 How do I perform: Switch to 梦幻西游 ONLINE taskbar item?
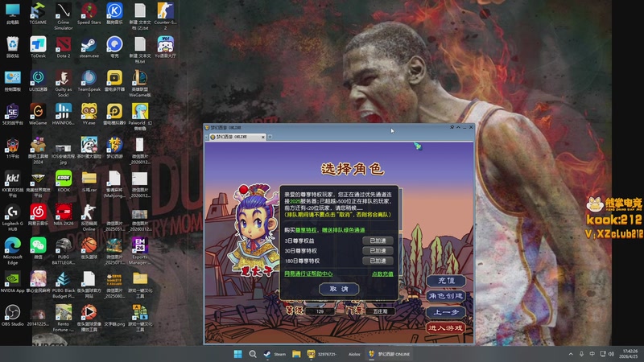click(x=389, y=354)
